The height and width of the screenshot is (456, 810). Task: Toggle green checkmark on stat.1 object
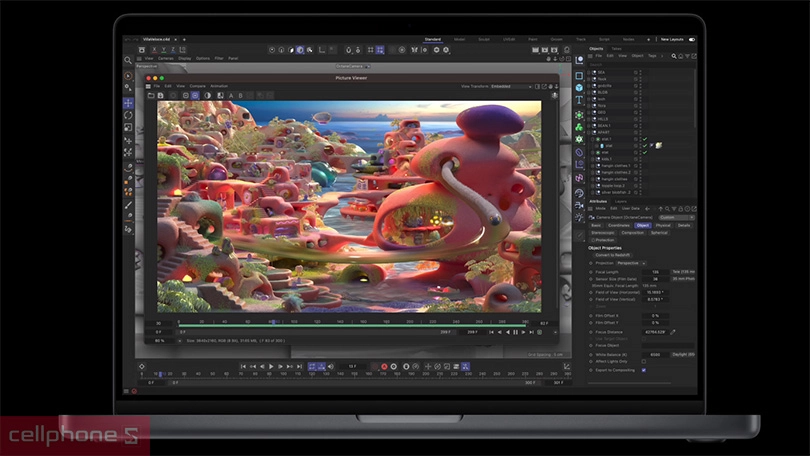645,139
